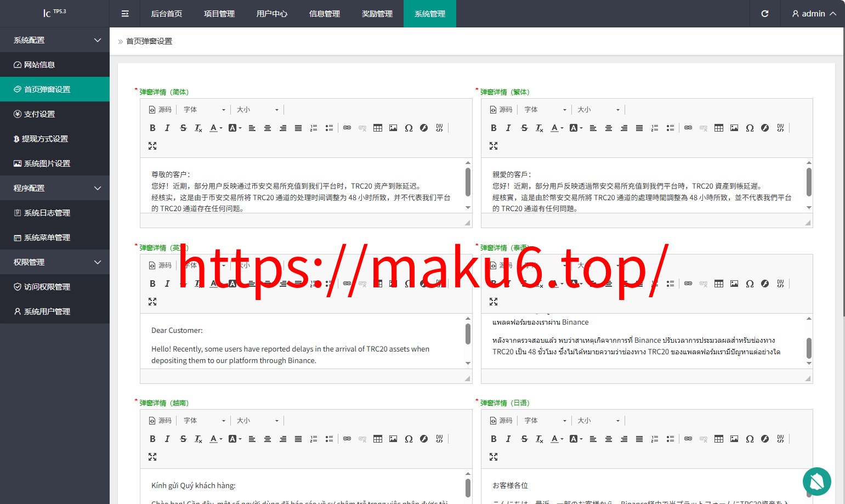Screen dimensions: 845x504
Task: Open 提现方式设置 in sidebar
Action: point(55,139)
